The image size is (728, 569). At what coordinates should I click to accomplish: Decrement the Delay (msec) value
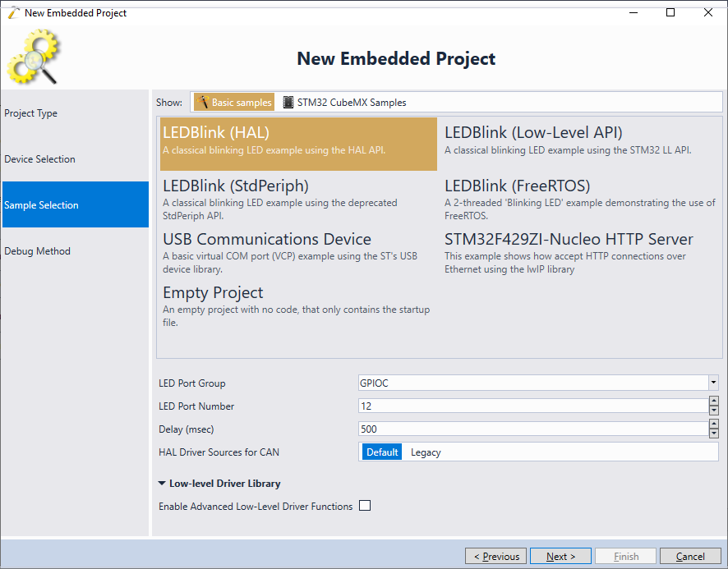coord(713,434)
